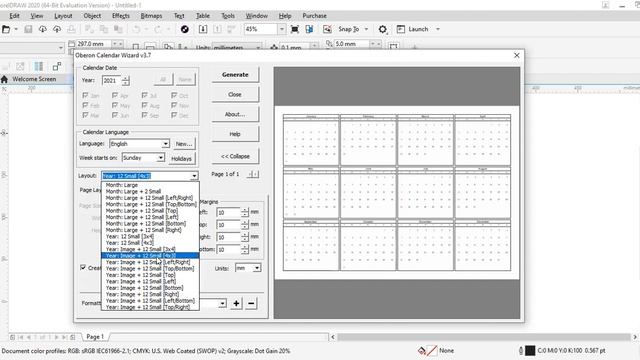Click the round black search content icon
Image resolution: width=640 pixels, height=360 pixels.
184,29
